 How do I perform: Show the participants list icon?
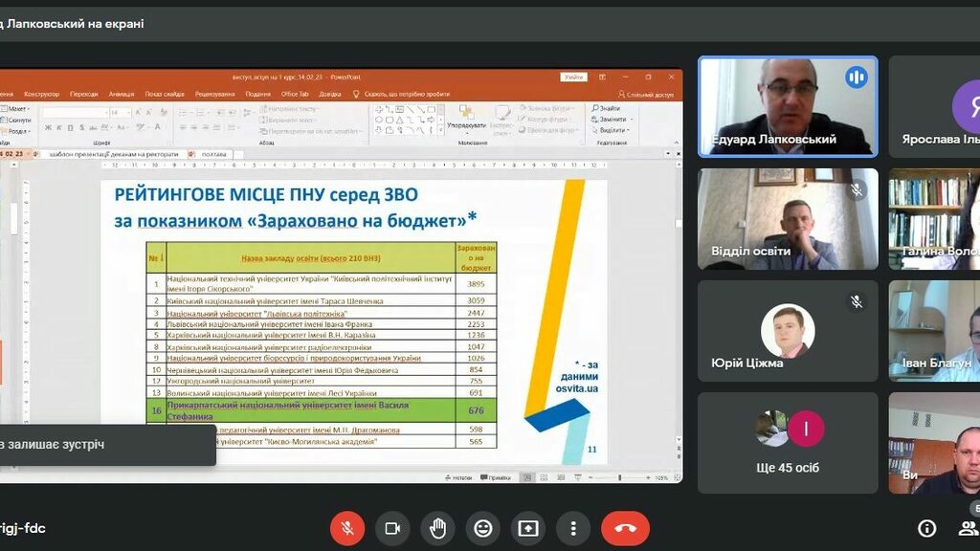point(969,528)
